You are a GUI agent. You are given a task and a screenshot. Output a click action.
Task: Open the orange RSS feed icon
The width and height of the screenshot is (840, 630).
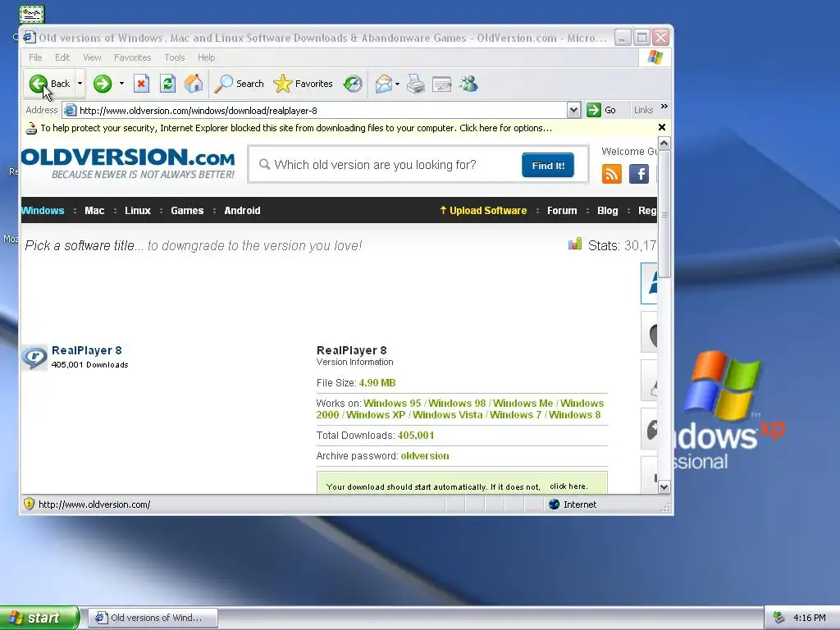[612, 174]
